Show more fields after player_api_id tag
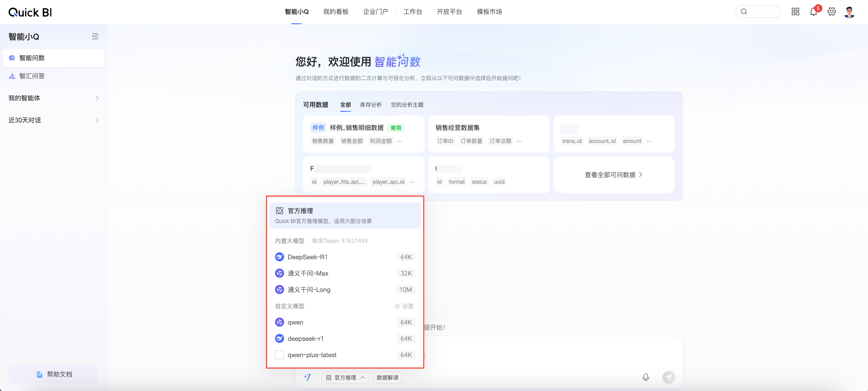Screen dimensions: 868x391 [412, 182]
